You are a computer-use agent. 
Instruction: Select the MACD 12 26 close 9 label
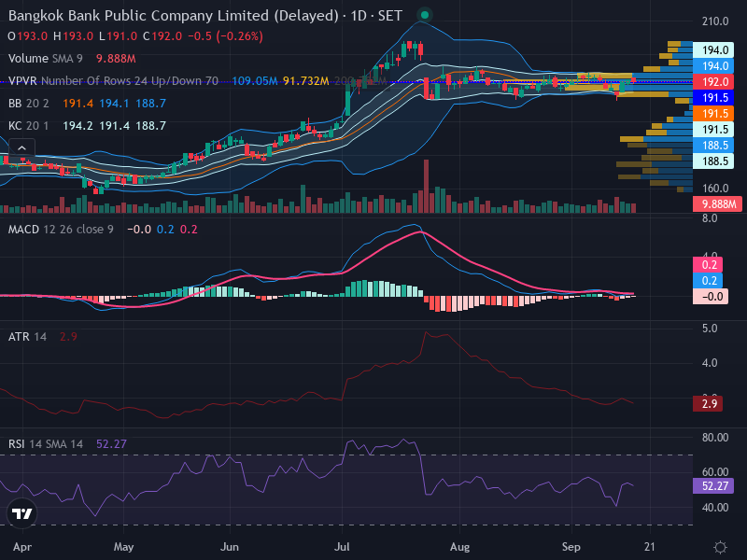tap(61, 230)
